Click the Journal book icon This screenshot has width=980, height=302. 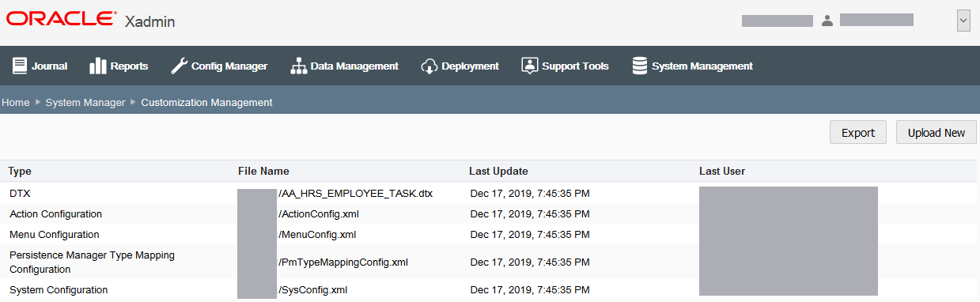pyautogui.click(x=20, y=66)
